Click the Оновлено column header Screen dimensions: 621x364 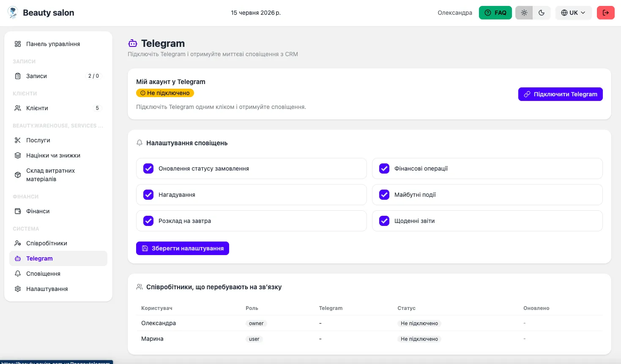click(536, 308)
